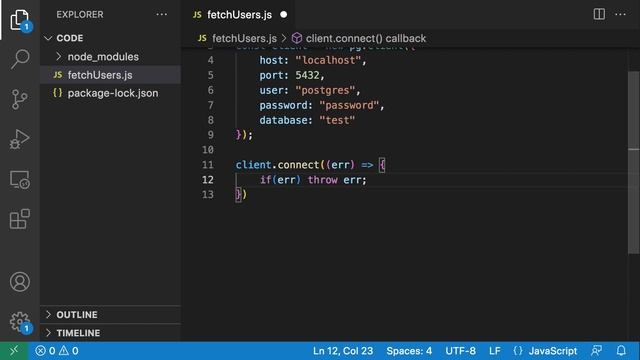Click fetchUsers.js breadcrumb item
The image size is (640, 360).
coord(244,38)
